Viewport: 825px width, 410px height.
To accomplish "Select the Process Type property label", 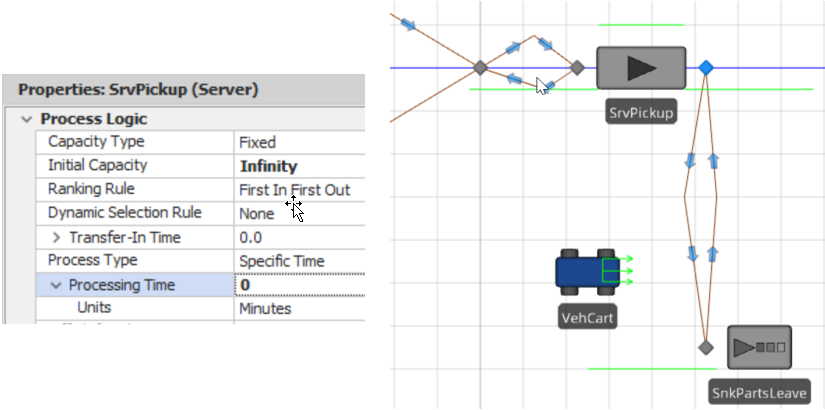I will click(93, 260).
